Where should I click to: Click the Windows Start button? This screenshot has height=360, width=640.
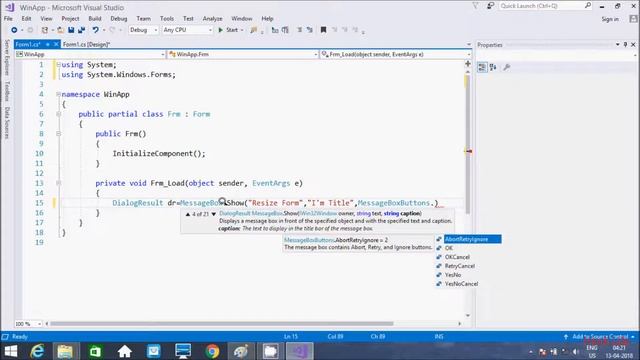tap(11, 351)
